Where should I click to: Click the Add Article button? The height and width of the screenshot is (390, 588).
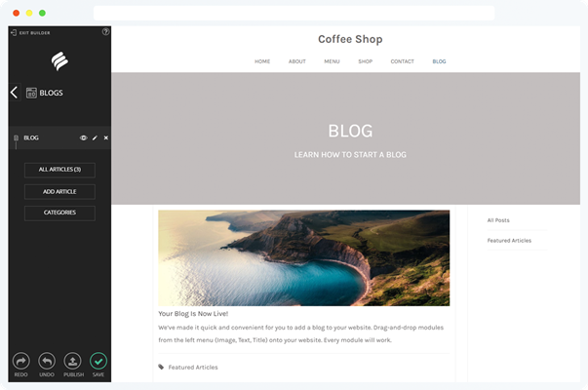point(59,192)
